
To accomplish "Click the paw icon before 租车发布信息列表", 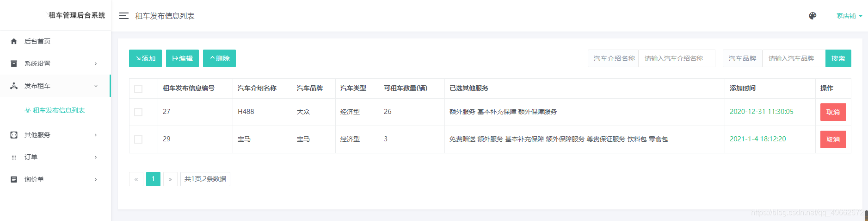I will pyautogui.click(x=28, y=110).
